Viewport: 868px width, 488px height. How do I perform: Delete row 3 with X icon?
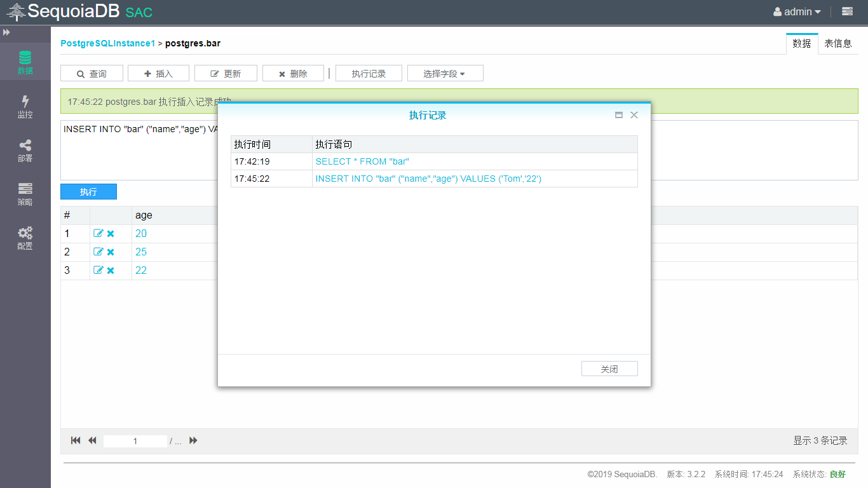click(111, 270)
